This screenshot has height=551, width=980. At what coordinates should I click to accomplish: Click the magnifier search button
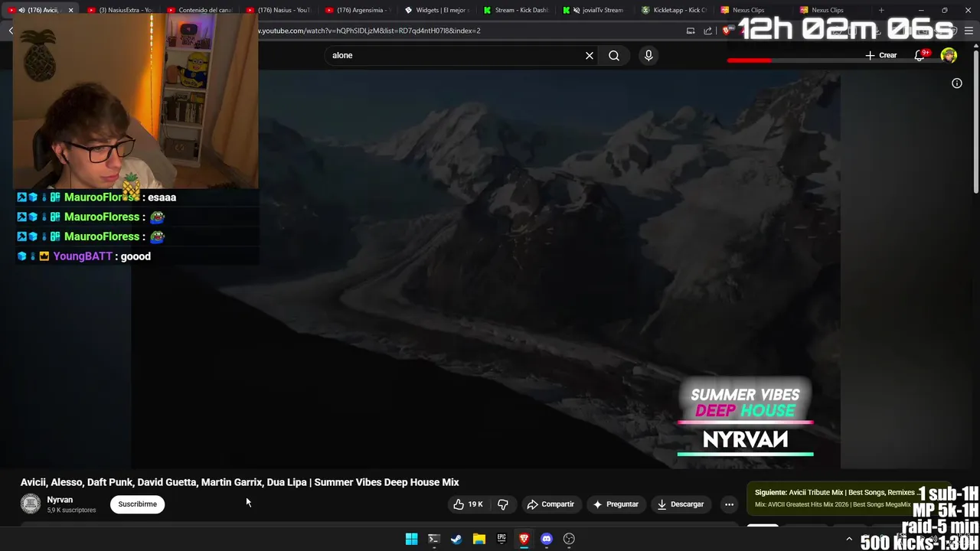[614, 55]
